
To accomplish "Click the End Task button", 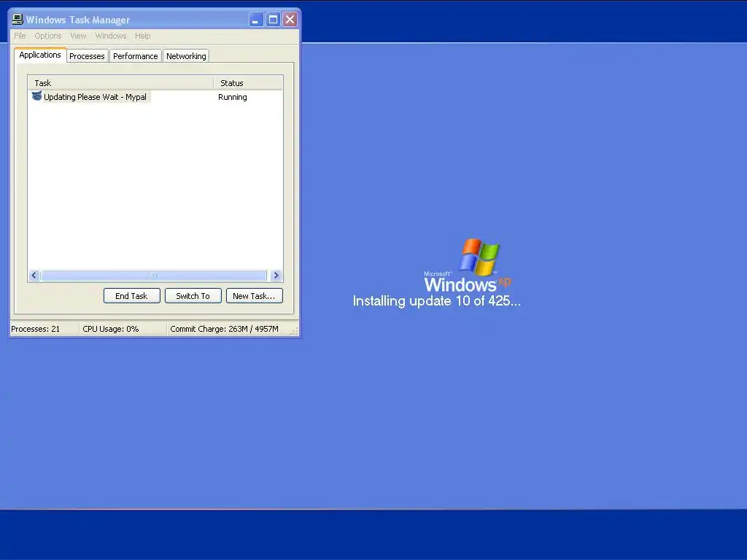I will click(x=132, y=296).
